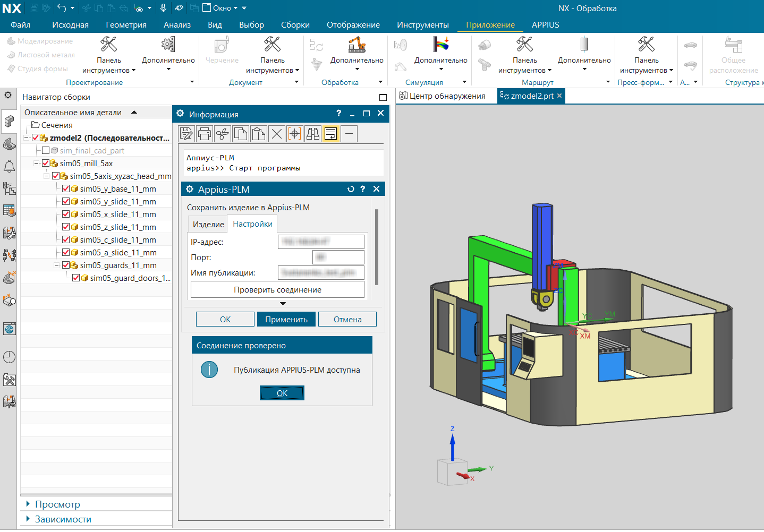
Task: Uncheck sim05_x_slide_11_mm checkbox
Action: click(66, 214)
